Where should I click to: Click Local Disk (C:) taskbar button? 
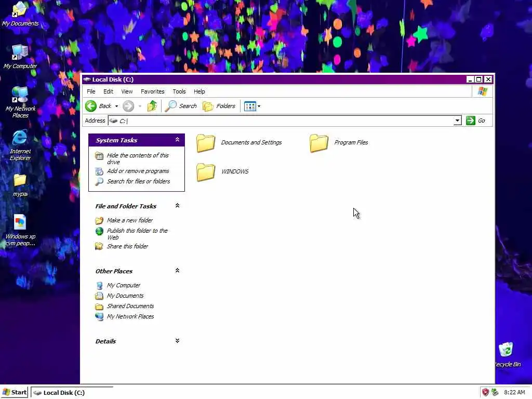pos(72,393)
